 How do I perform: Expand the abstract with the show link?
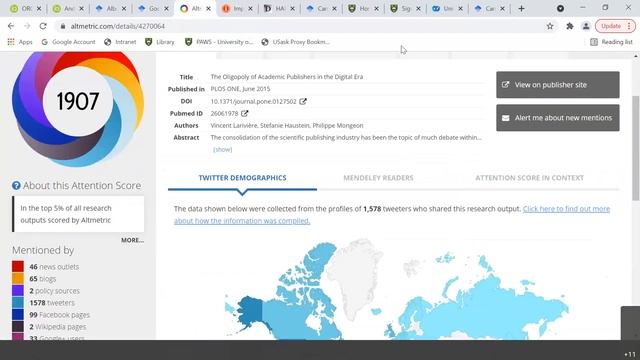tap(222, 149)
